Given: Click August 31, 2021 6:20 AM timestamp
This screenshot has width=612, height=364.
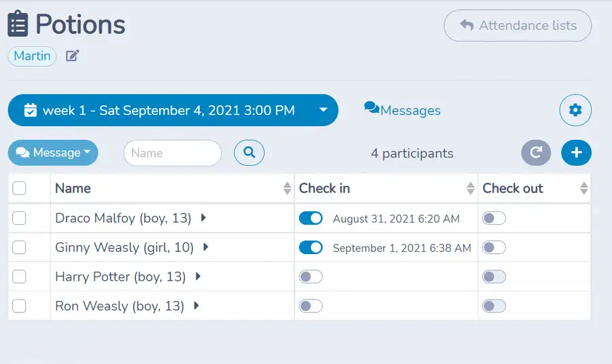Looking at the screenshot, I should pyautogui.click(x=396, y=219).
